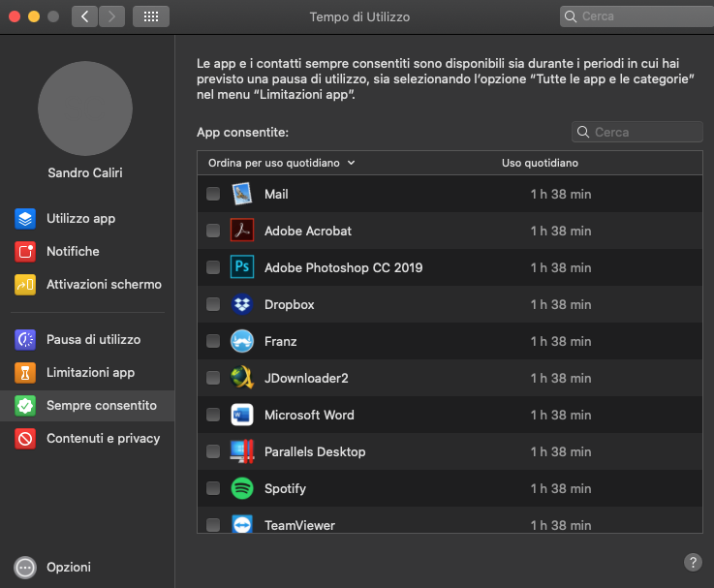This screenshot has width=714, height=588.
Task: Click the Utilizzo app layers icon
Action: tap(25, 219)
